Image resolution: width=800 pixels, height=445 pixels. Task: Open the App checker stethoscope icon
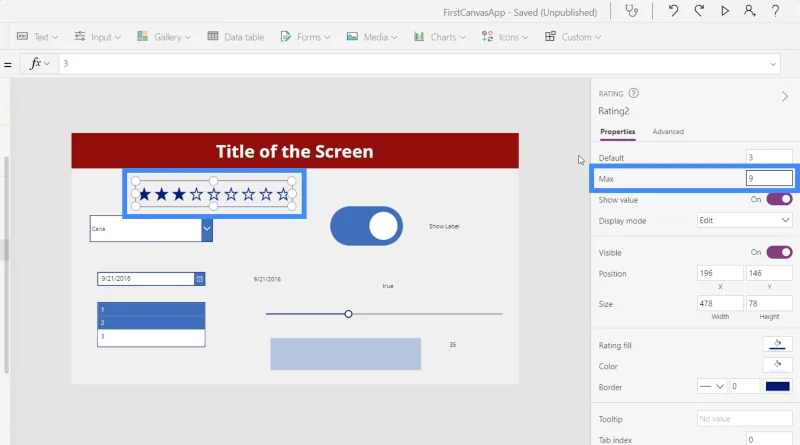(x=632, y=11)
